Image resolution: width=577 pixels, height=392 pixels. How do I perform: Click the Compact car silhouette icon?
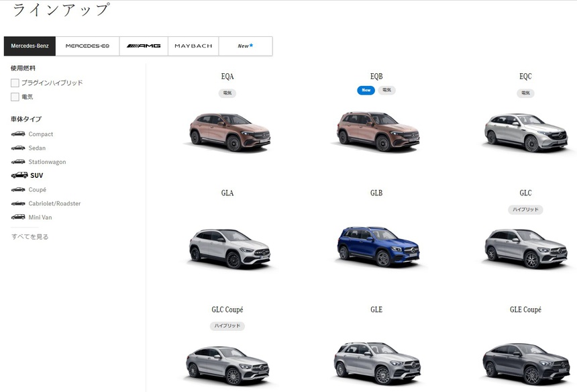click(18, 134)
